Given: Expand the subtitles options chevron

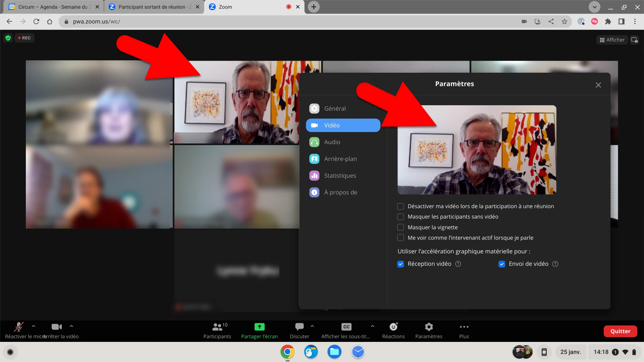Looking at the screenshot, I should [372, 325].
